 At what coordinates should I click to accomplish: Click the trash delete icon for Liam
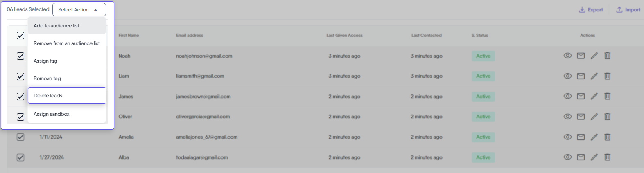(608, 76)
